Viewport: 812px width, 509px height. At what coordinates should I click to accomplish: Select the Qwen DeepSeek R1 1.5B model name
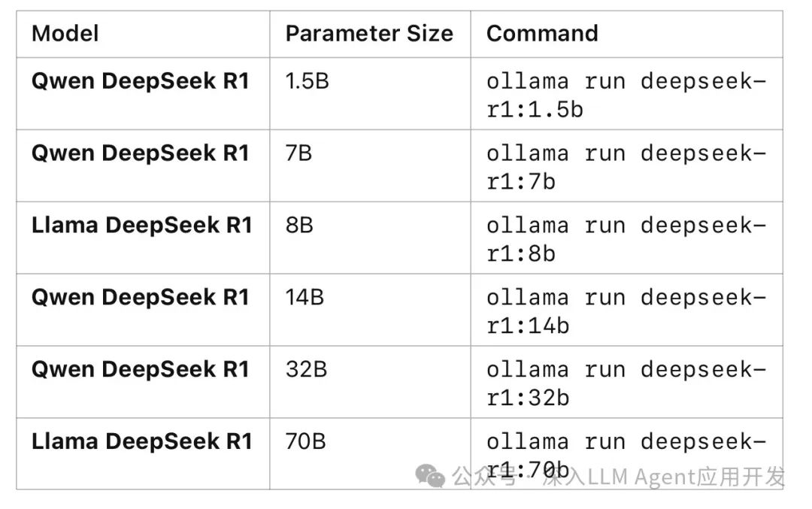(x=141, y=81)
